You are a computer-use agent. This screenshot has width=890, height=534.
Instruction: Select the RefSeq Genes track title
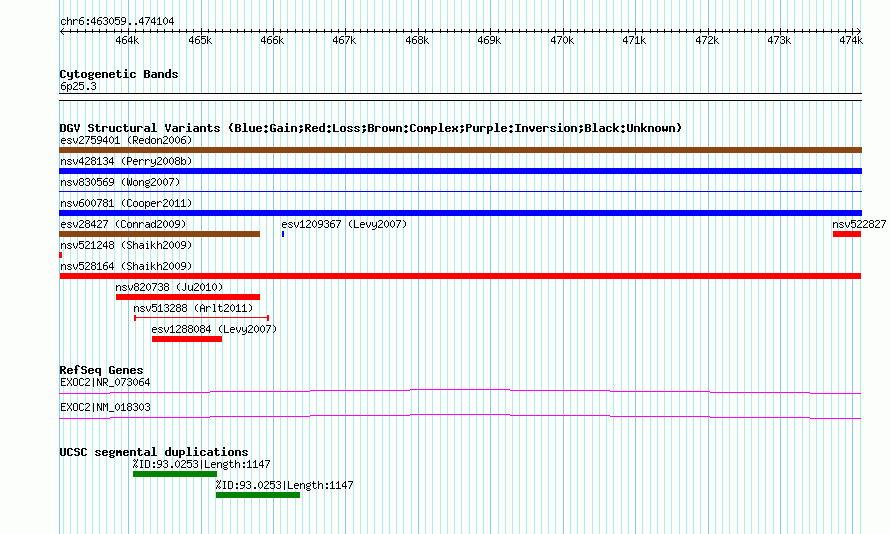[101, 370]
